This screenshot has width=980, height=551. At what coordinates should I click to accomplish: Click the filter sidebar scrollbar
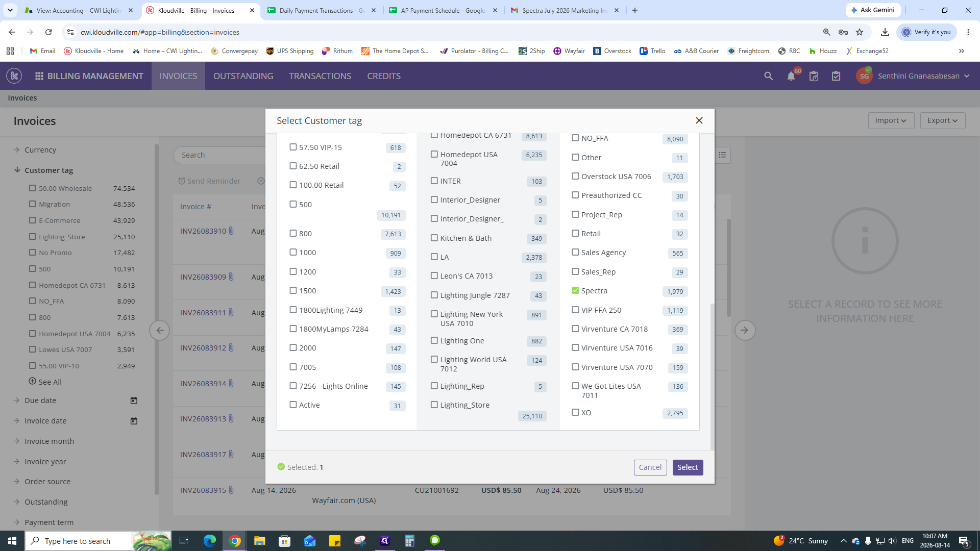tap(156, 319)
